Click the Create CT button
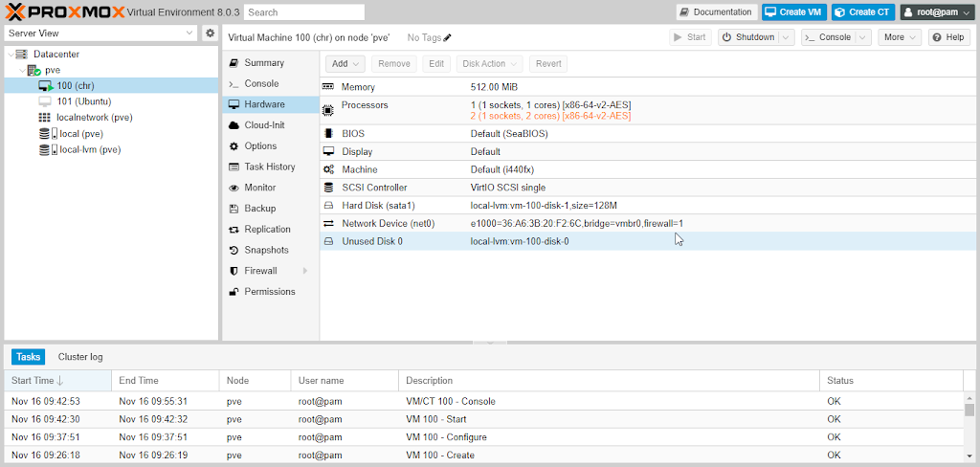The image size is (980, 467). (x=863, y=11)
